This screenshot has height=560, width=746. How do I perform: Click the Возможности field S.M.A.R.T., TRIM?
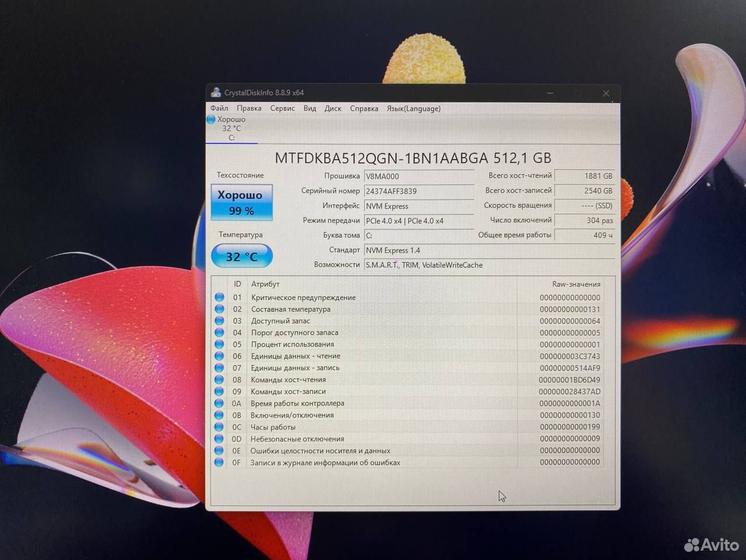489,265
